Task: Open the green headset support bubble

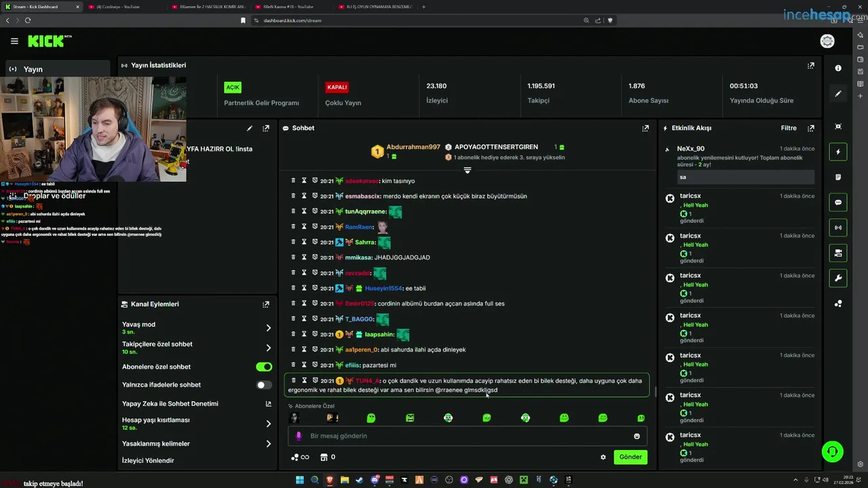Action: (x=832, y=451)
